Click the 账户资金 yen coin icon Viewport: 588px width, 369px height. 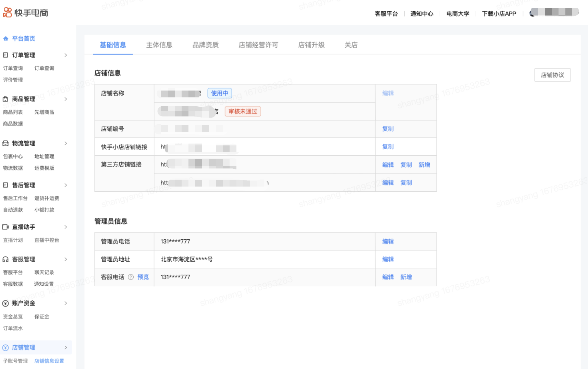tap(5, 303)
